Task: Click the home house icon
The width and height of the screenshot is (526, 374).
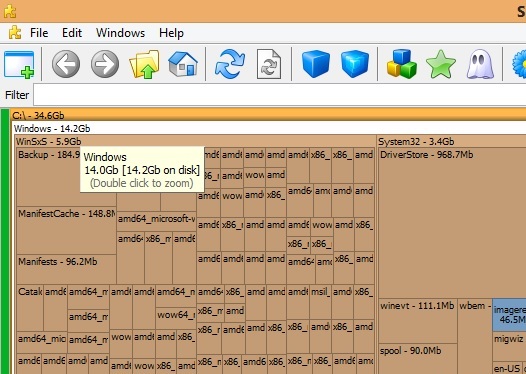Action: [183, 64]
